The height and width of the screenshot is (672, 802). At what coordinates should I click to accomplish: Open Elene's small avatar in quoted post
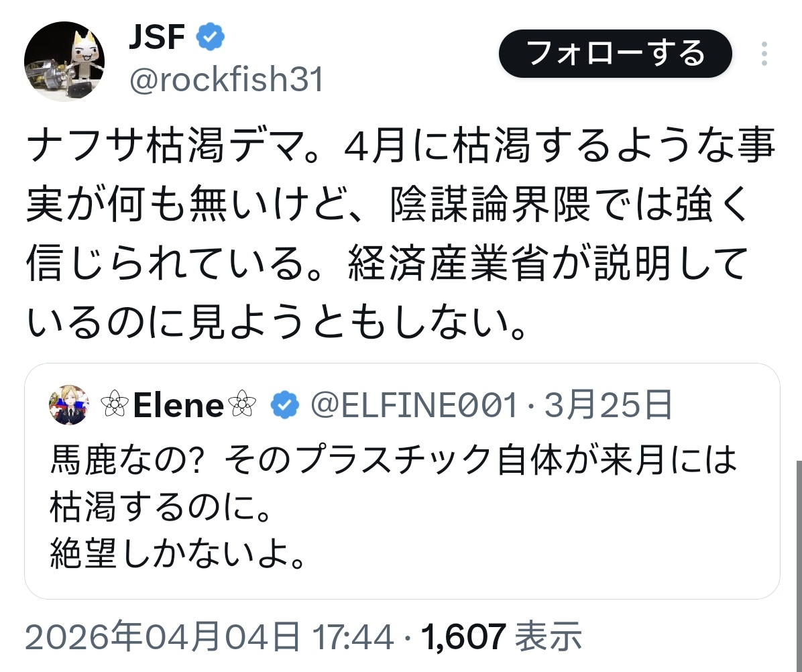pyautogui.click(x=69, y=405)
